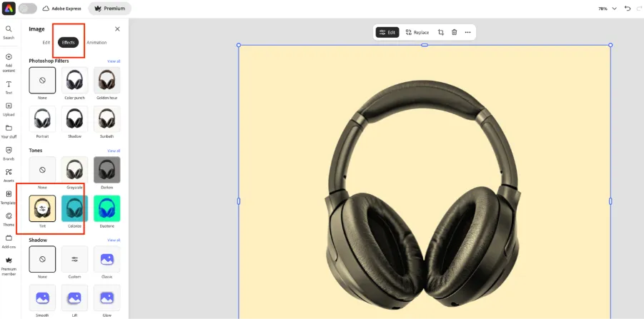Select None under Shadow
The width and height of the screenshot is (644, 319).
point(42,259)
